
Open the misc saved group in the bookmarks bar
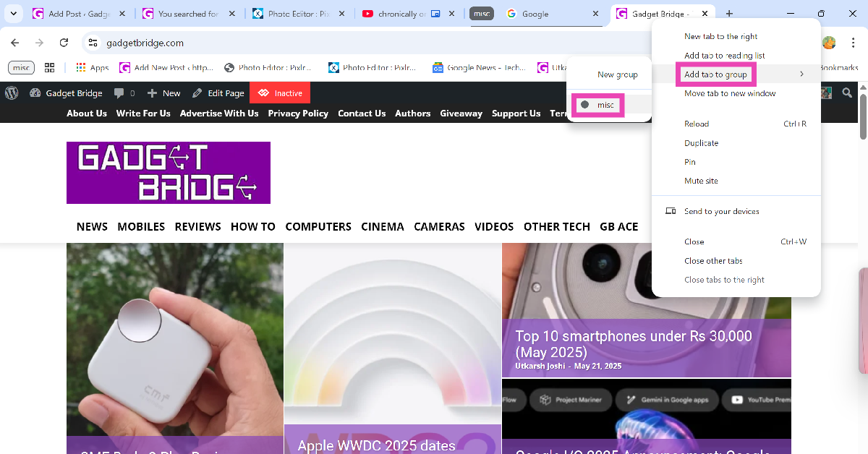(x=21, y=67)
